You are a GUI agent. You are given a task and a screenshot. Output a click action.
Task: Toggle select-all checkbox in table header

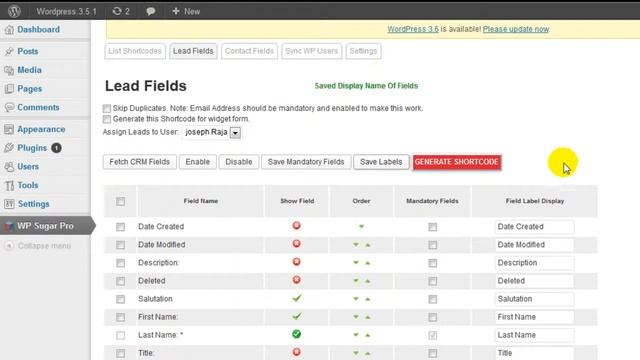tap(120, 202)
